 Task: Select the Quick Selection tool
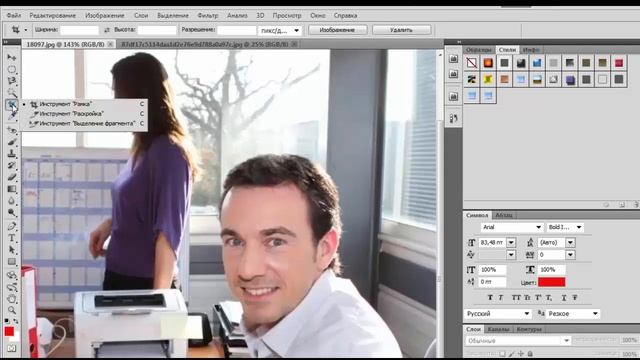coord(11,93)
